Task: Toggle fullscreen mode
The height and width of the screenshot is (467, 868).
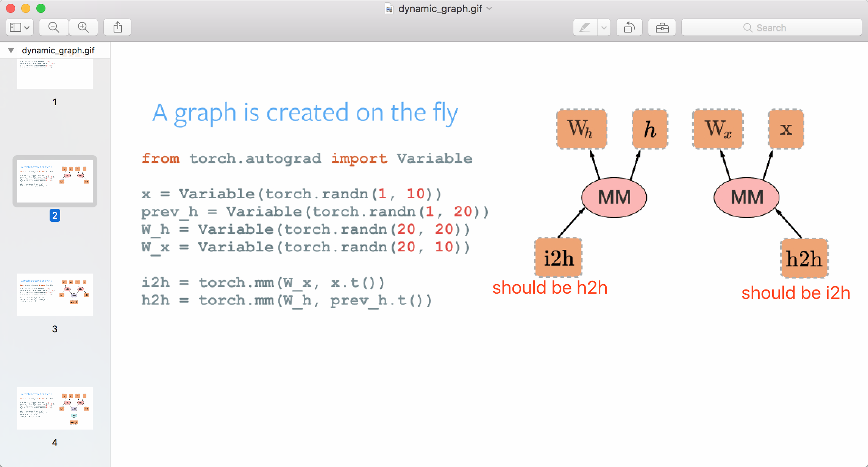Action: tap(41, 8)
